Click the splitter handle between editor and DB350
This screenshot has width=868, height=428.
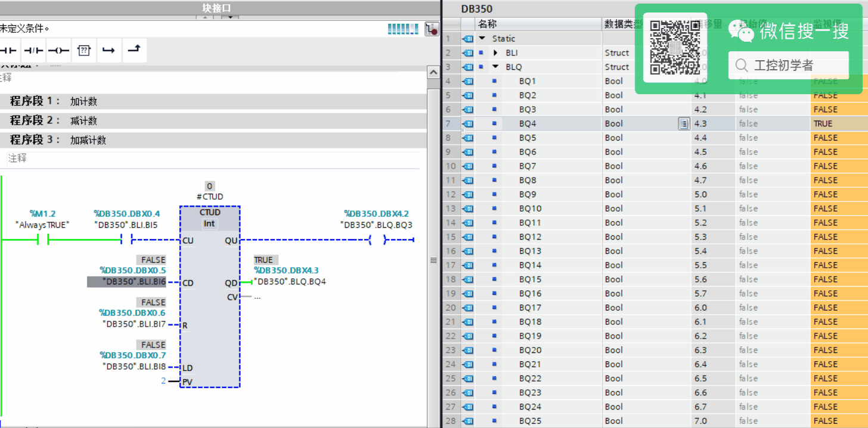click(x=433, y=260)
